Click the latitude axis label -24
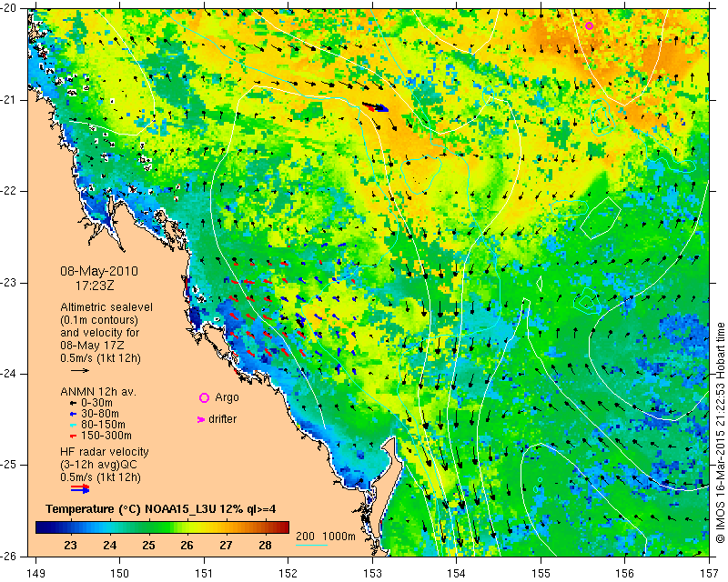Viewport: 728px width, 582px height. 10,374
